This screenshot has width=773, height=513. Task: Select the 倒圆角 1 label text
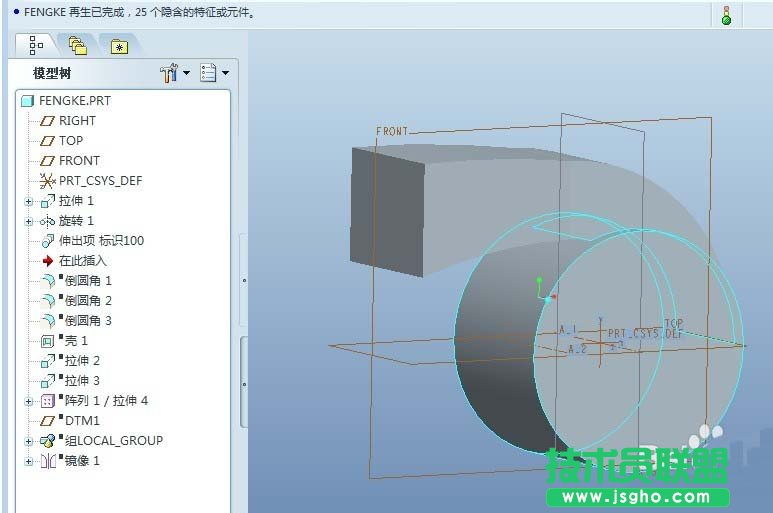point(88,281)
